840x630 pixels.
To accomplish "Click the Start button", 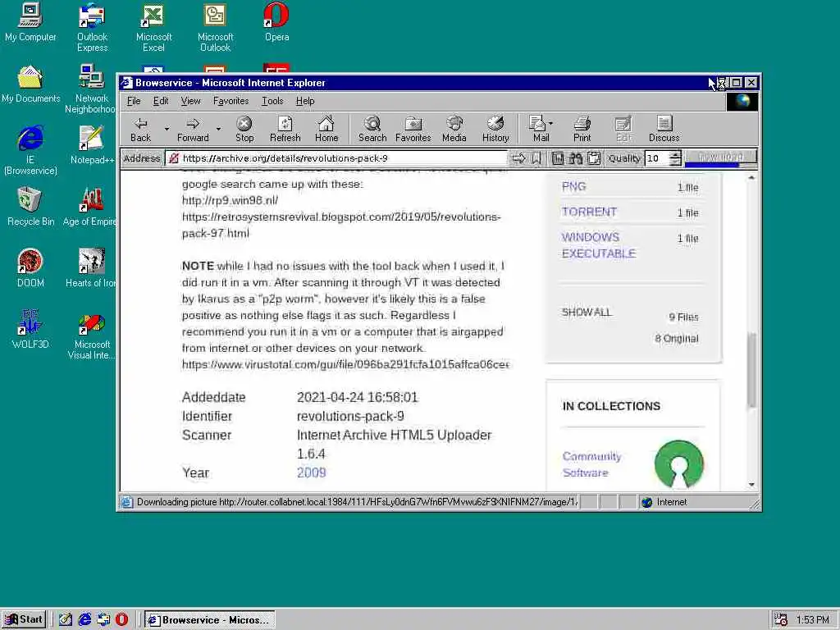I will (24, 619).
